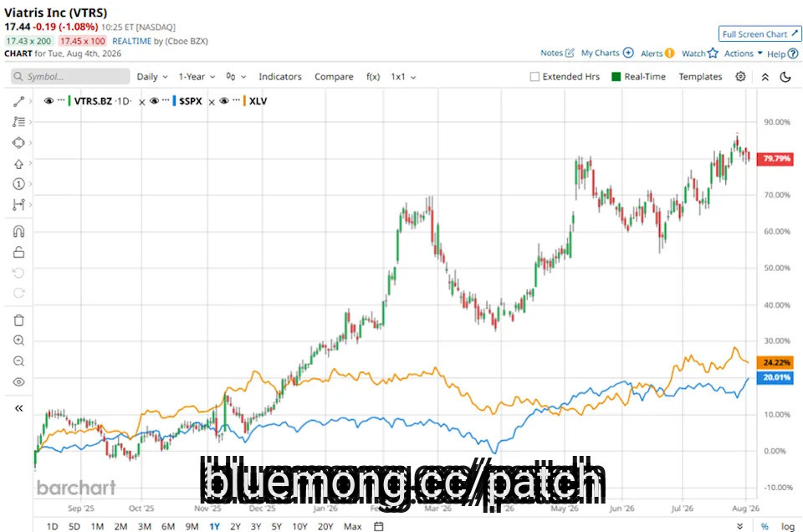This screenshot has width=803, height=532.
Task: Open the 1x1 grid layout dropdown
Action: (x=403, y=77)
